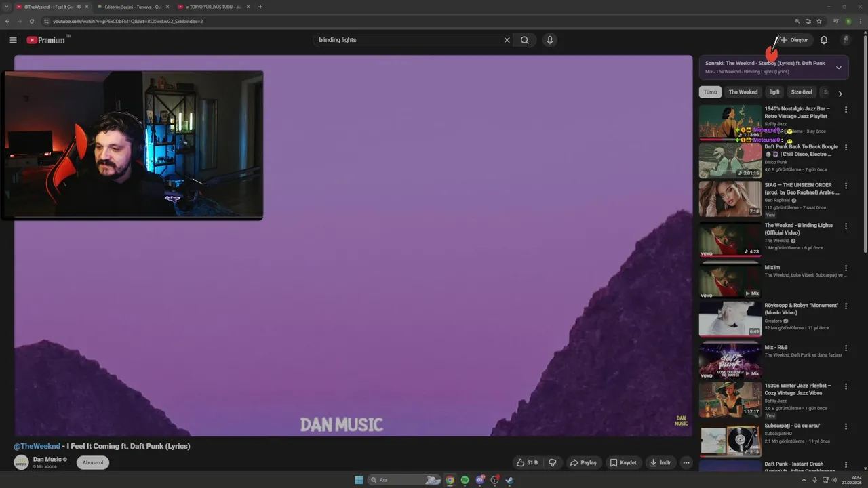The image size is (868, 488).
Task: Open Blinding Lights Official Video thumbnail
Action: (x=730, y=239)
